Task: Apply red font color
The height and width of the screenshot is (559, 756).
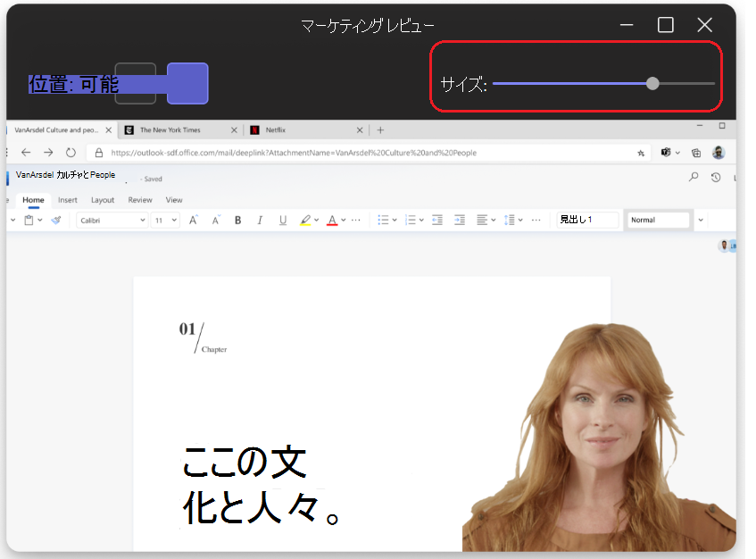Action: point(332,221)
